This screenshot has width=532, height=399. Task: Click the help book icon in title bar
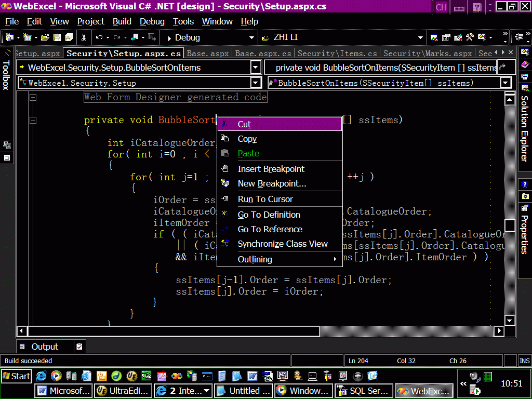(x=477, y=7)
